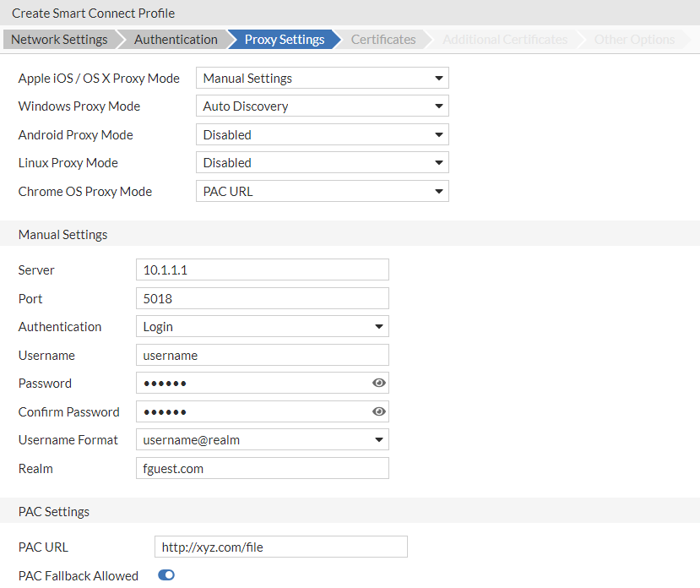The image size is (700, 588).
Task: Click into the Port field
Action: [262, 298]
